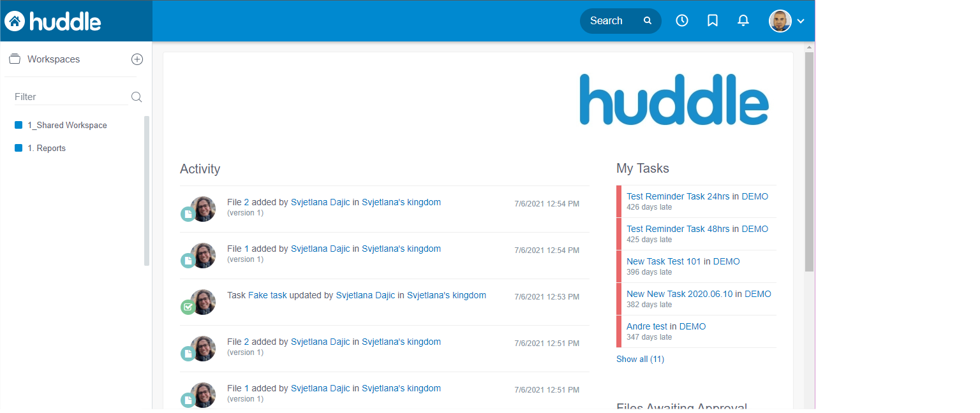This screenshot has width=980, height=413.
Task: Open DEMO workspace from Andre test row
Action: point(692,326)
